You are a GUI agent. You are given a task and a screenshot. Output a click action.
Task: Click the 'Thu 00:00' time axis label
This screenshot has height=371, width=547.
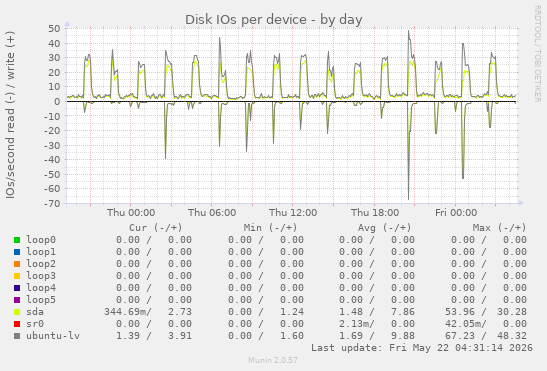tap(131, 213)
